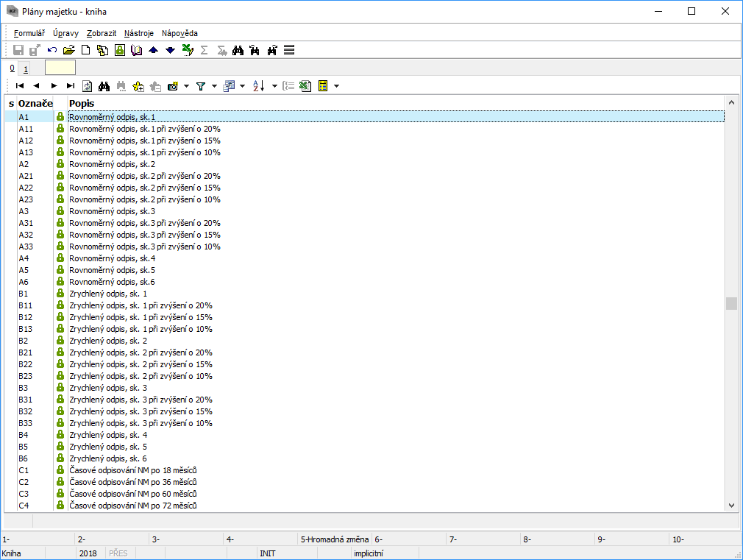Click the vertical scrollbar thumb

(x=731, y=303)
